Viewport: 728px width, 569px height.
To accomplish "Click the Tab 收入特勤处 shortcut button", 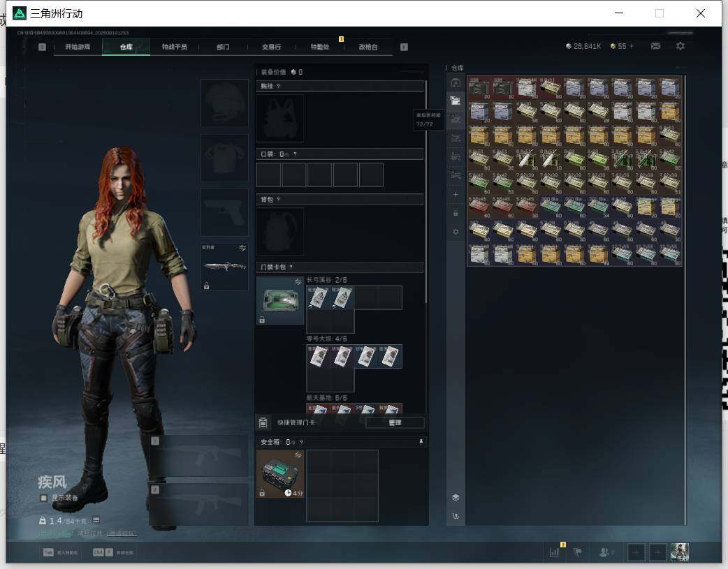I will (x=60, y=552).
